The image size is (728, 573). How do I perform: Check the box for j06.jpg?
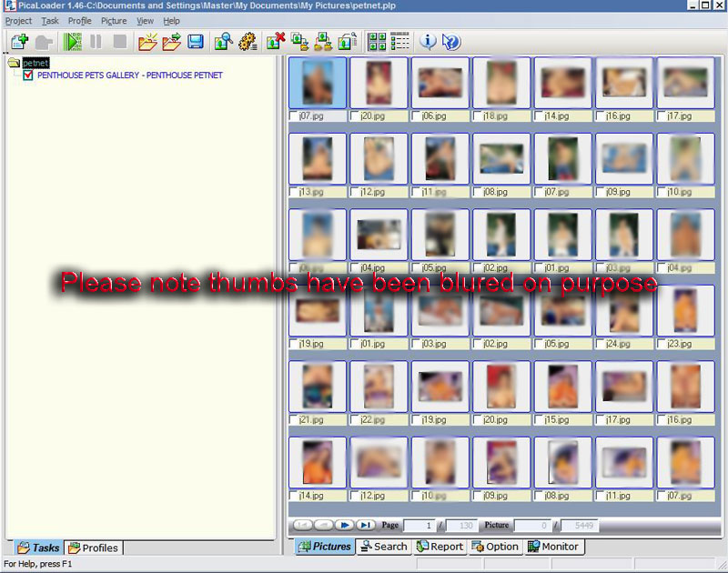(417, 116)
